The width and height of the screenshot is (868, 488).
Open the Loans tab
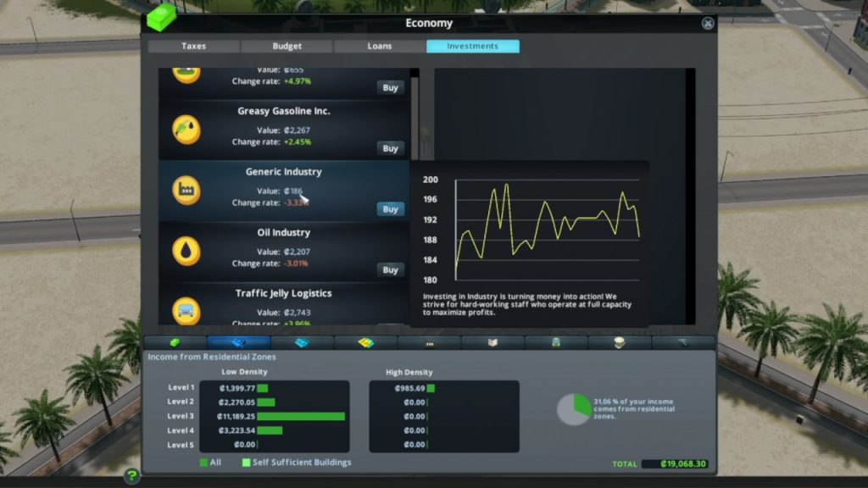(x=380, y=46)
